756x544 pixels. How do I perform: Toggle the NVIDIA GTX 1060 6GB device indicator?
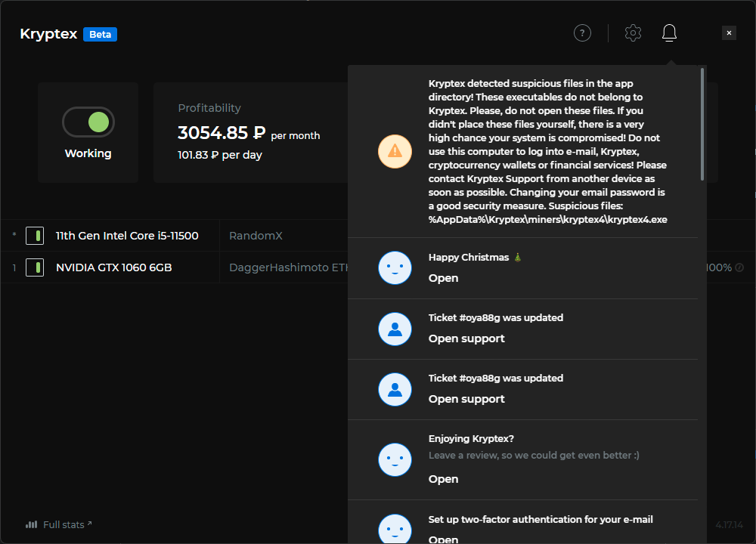(35, 267)
